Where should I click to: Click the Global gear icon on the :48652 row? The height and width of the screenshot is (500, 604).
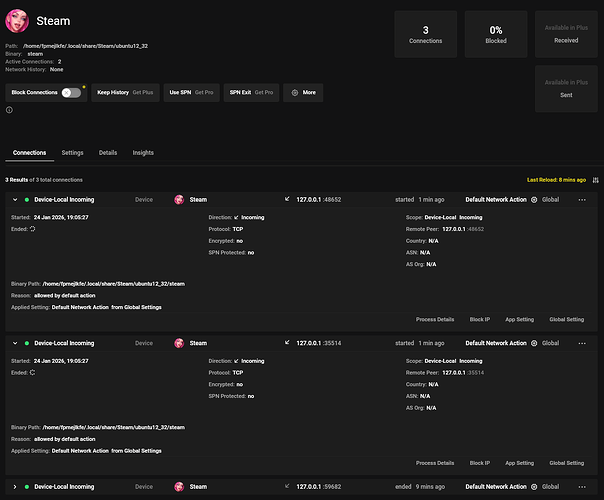click(535, 200)
